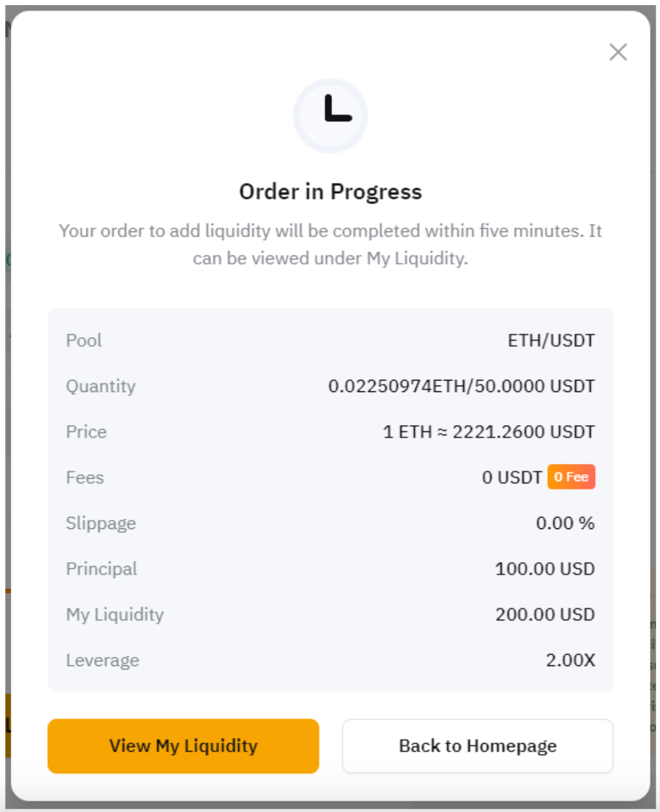This screenshot has height=812, width=660.
Task: Go Back to Homepage
Action: (x=477, y=746)
